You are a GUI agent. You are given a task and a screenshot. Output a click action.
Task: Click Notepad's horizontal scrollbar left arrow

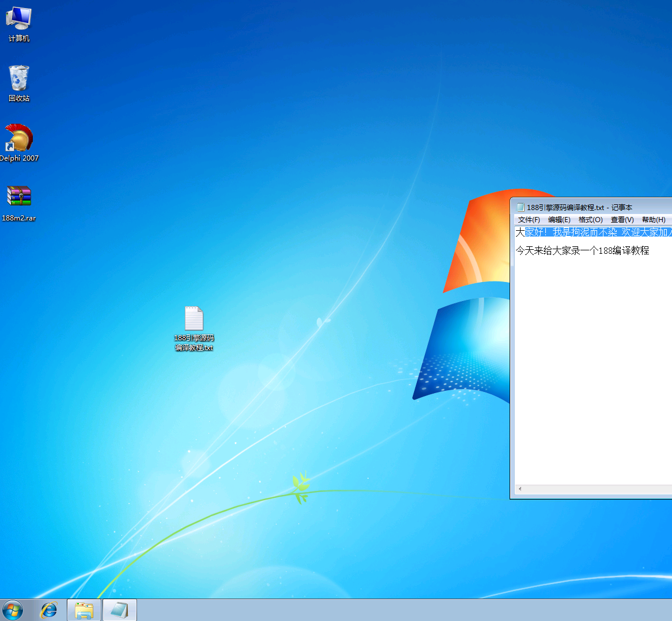point(520,489)
